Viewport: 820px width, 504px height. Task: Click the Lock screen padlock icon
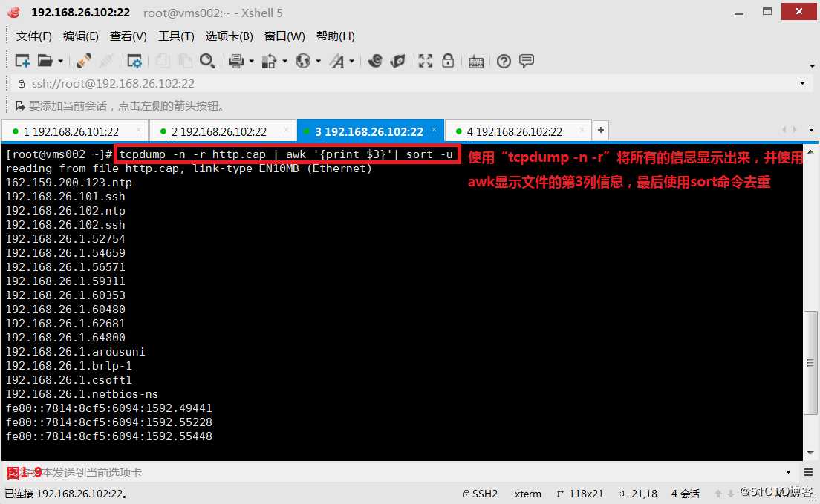[x=448, y=61]
